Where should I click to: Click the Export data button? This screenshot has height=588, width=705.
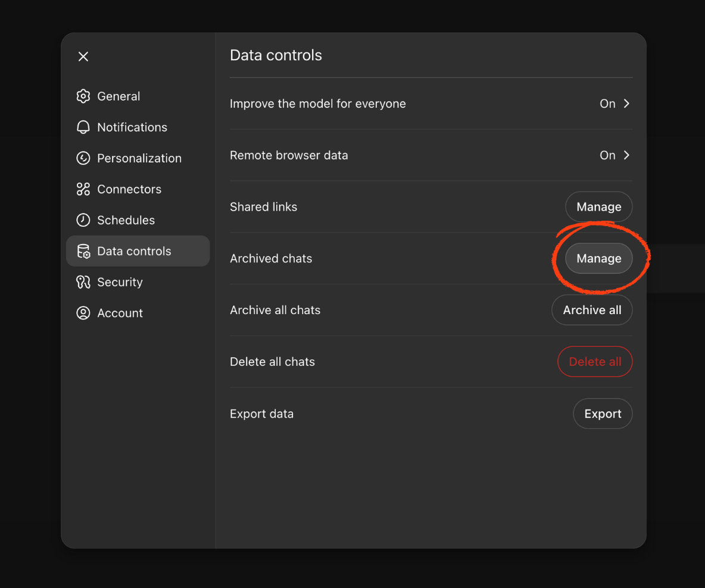tap(603, 413)
